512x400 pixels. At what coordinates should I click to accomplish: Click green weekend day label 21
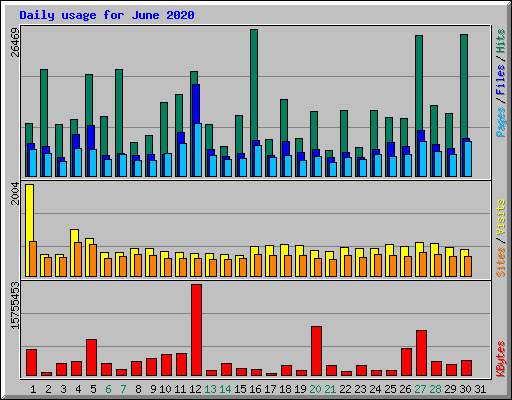[330, 389]
